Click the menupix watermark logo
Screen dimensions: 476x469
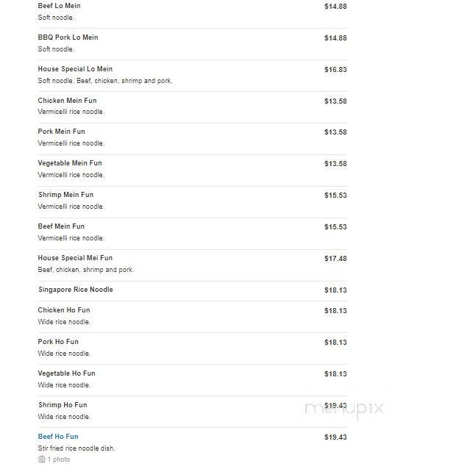pos(344,409)
